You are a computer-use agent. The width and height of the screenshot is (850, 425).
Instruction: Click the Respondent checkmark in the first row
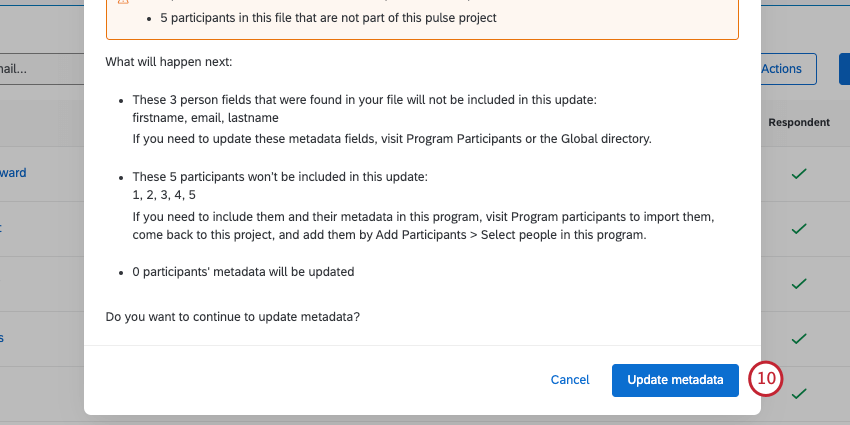click(x=798, y=174)
